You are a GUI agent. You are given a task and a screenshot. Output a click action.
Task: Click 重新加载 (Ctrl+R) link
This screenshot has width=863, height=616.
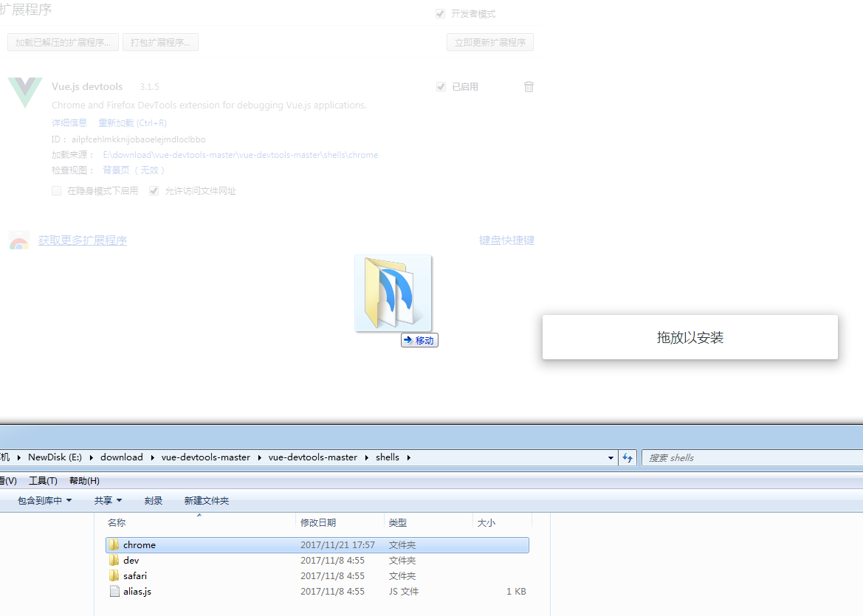[132, 122]
